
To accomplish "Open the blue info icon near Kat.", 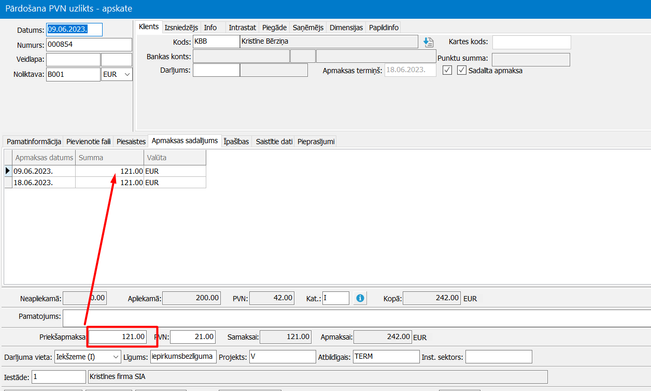I will (360, 298).
